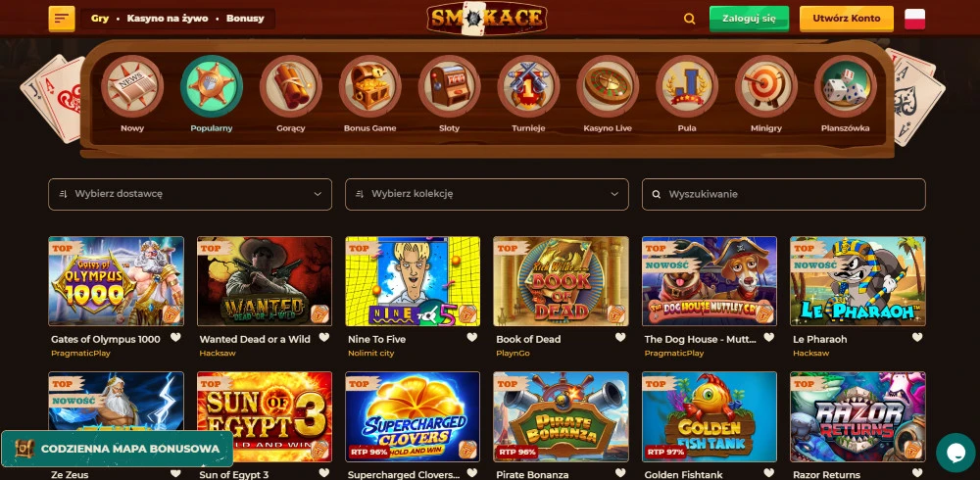Select the Sloty slot machine icon
Screen dimensions: 980x480
click(450, 86)
